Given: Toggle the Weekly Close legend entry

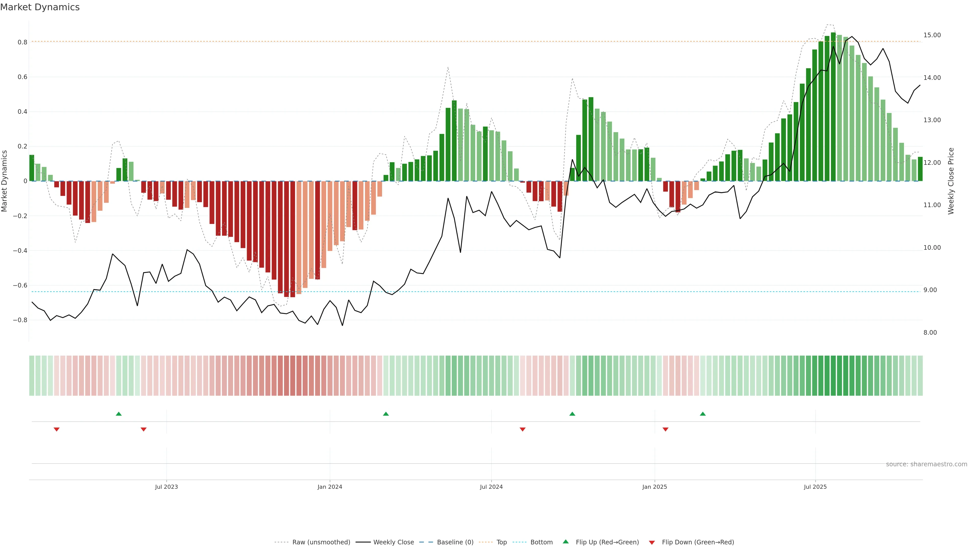Looking at the screenshot, I should [x=393, y=542].
